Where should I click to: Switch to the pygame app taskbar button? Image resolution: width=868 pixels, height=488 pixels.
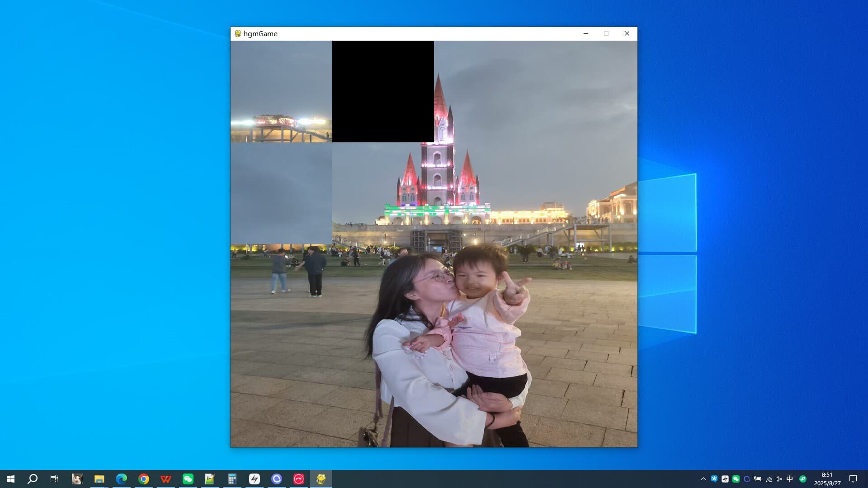point(321,479)
